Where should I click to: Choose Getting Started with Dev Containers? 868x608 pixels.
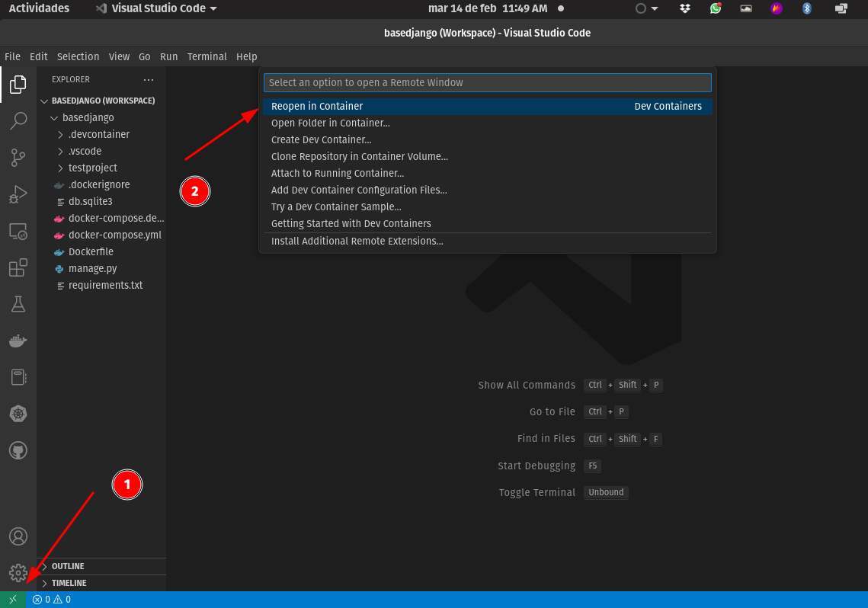[488, 223]
